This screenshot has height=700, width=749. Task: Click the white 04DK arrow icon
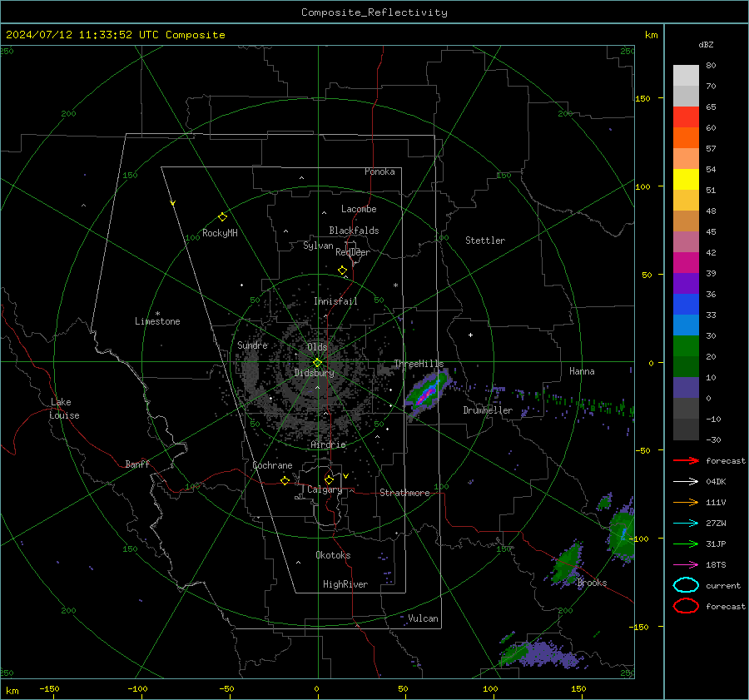686,481
